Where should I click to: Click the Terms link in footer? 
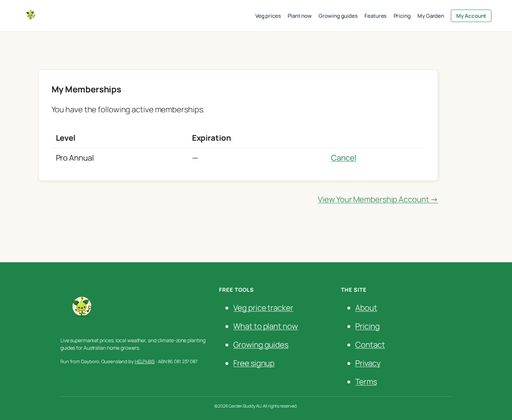pyautogui.click(x=366, y=382)
